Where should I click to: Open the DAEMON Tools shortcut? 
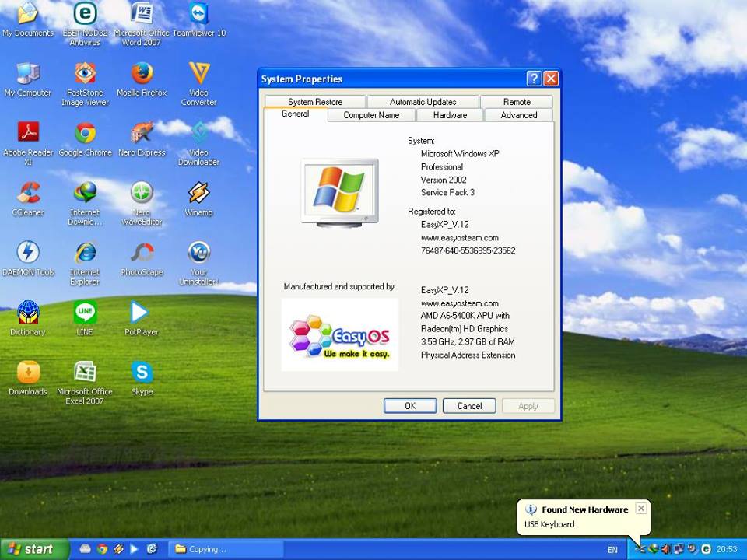28,258
